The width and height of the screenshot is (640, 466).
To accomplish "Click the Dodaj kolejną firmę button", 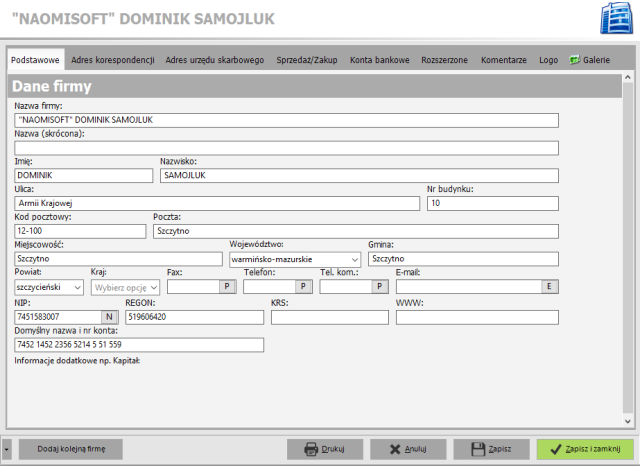I will (71, 449).
